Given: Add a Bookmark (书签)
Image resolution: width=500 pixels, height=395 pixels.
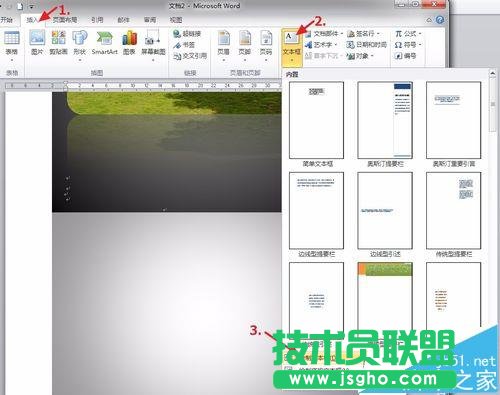Looking at the screenshot, I should point(184,45).
